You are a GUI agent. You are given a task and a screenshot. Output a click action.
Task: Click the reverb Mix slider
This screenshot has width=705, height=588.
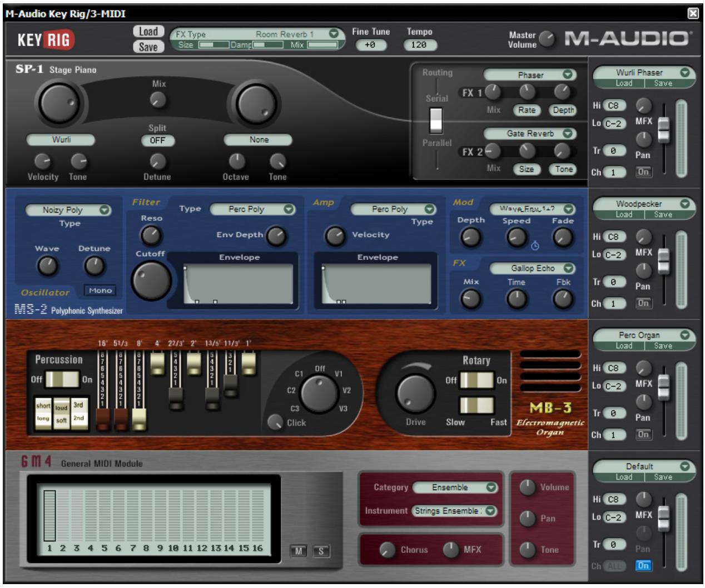click(x=322, y=45)
